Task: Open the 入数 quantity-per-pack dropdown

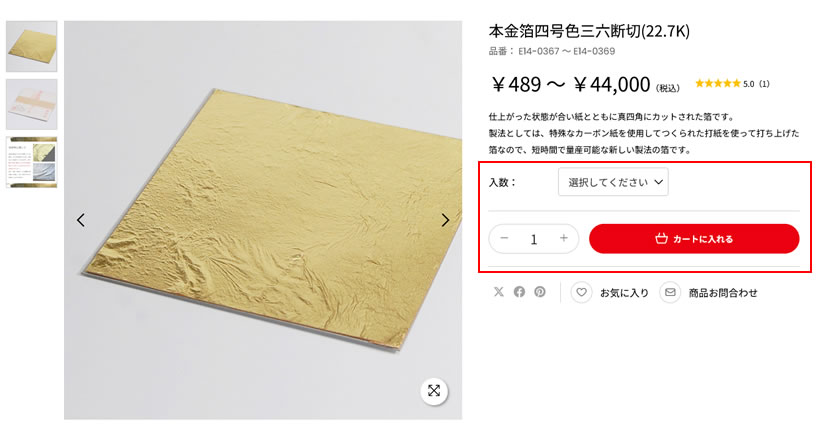Action: click(x=613, y=182)
